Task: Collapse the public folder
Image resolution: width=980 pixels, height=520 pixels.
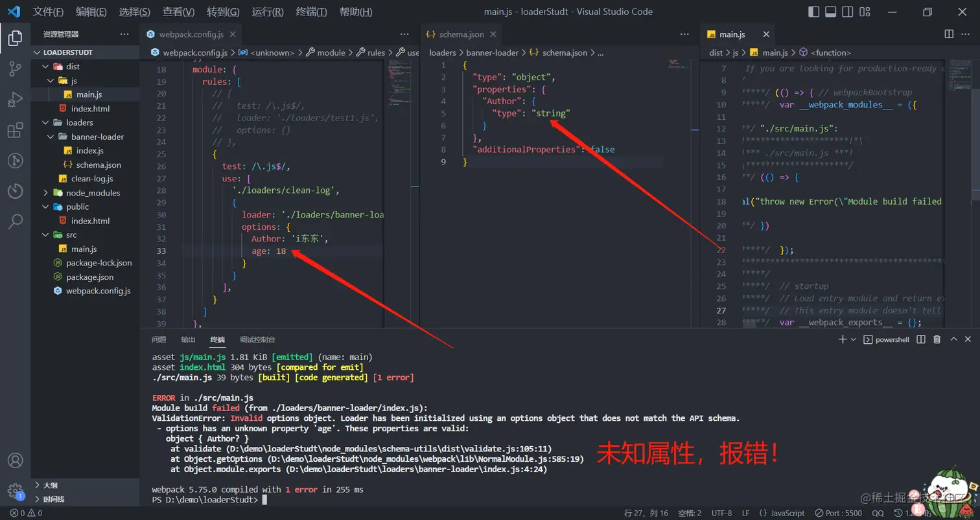Action: [85, 207]
